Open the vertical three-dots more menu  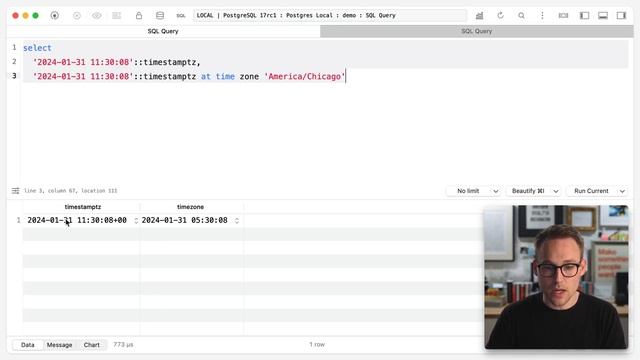tap(542, 16)
